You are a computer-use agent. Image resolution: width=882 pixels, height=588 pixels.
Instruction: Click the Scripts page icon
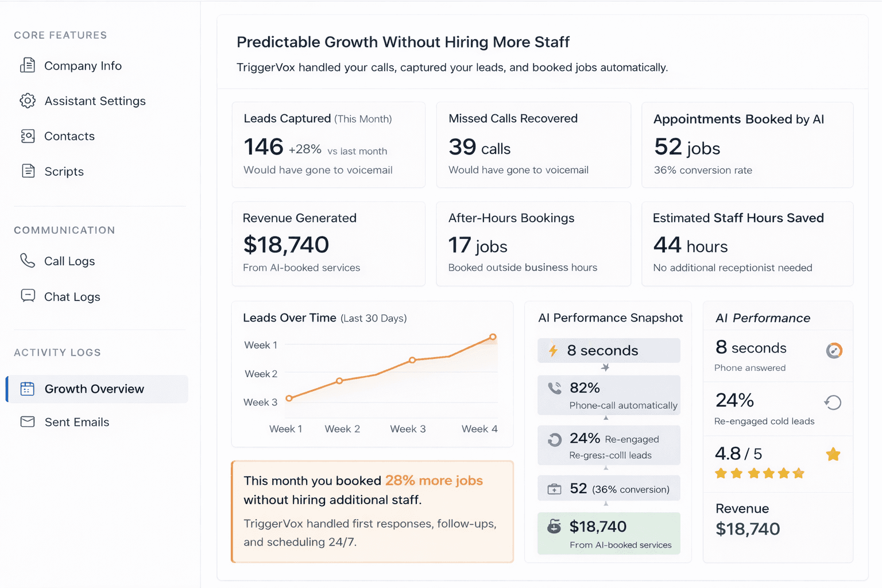point(27,171)
